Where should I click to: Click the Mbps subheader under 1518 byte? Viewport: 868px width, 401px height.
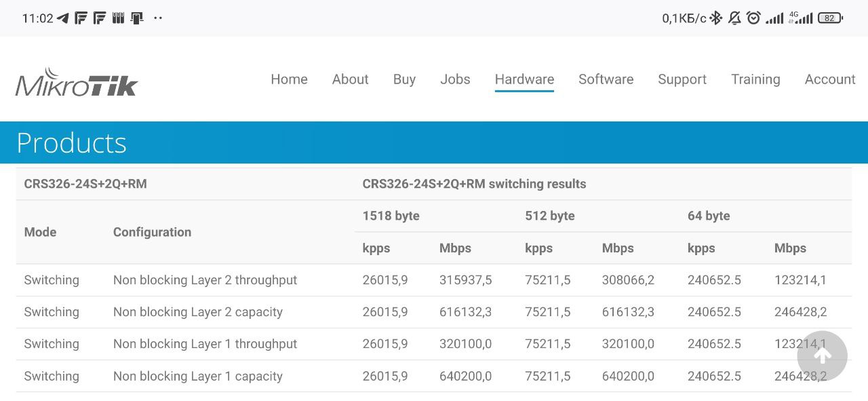click(x=455, y=248)
